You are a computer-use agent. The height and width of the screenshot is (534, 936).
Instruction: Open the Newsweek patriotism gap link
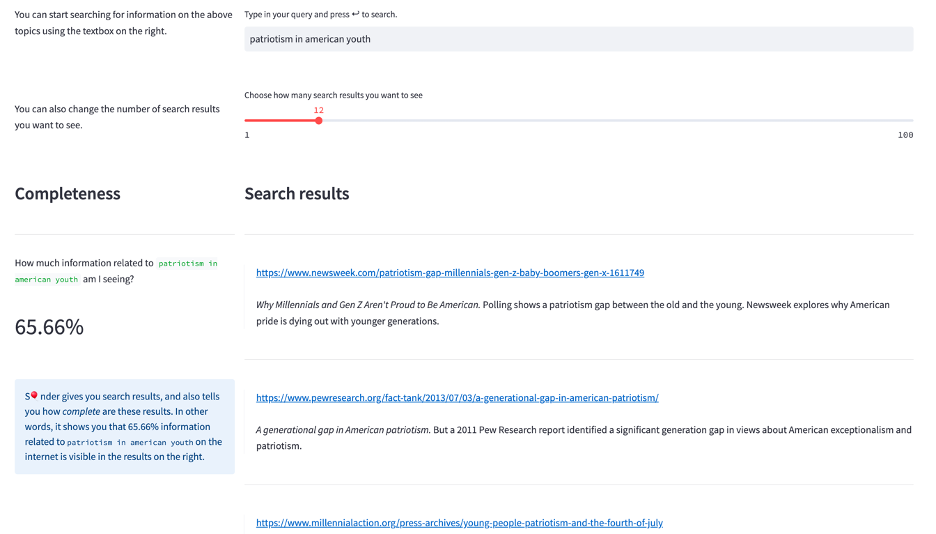450,273
